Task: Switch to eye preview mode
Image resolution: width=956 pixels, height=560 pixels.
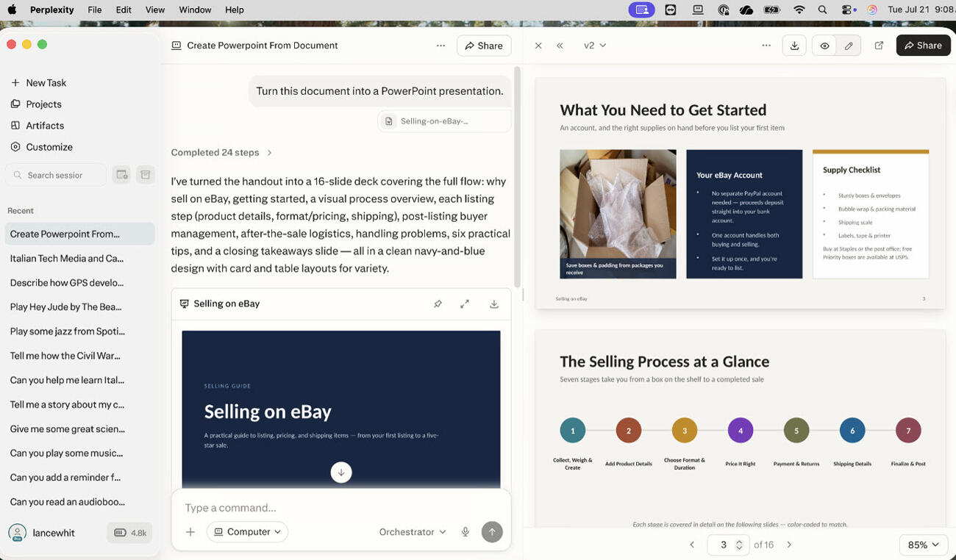Action: tap(824, 46)
